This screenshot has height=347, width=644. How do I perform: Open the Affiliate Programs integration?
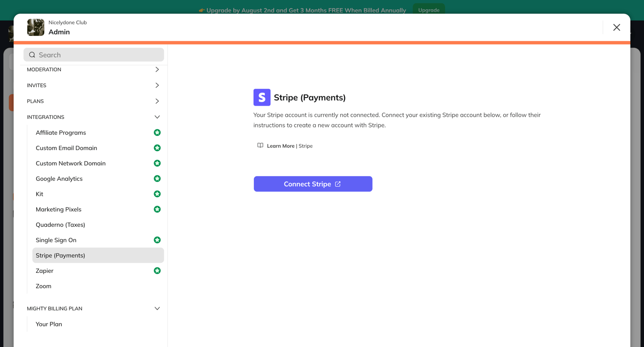pyautogui.click(x=98, y=133)
